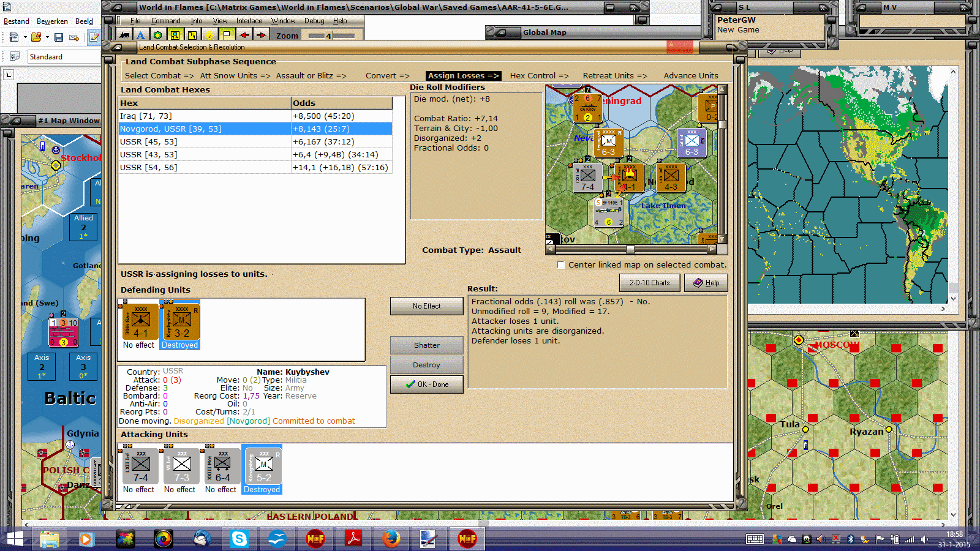Screen dimensions: 980x551
Task: Click the Odds column header
Action: point(342,103)
